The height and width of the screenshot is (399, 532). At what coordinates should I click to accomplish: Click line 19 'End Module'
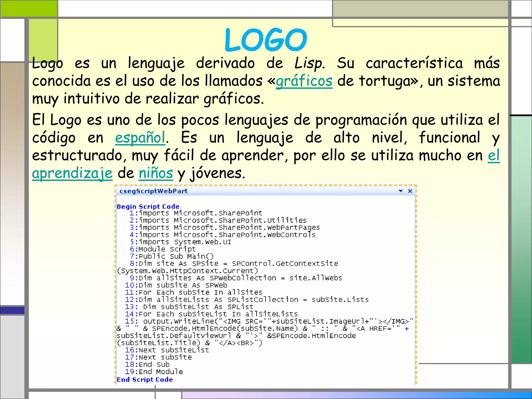(x=154, y=372)
